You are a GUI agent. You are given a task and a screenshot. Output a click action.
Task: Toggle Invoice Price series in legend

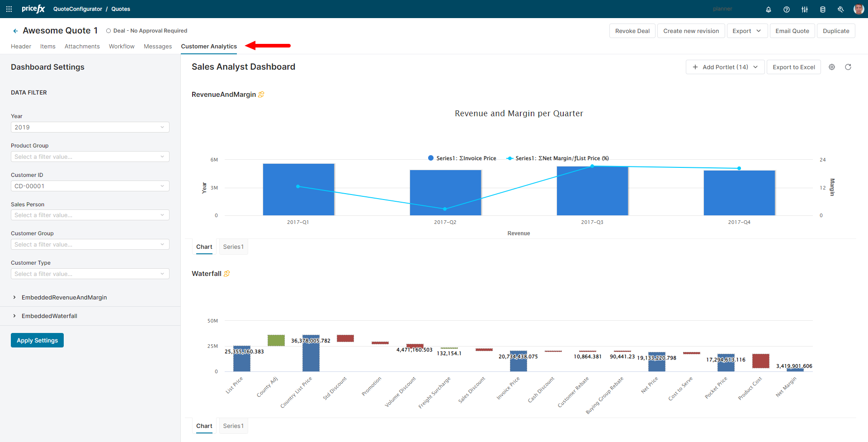[x=462, y=158]
